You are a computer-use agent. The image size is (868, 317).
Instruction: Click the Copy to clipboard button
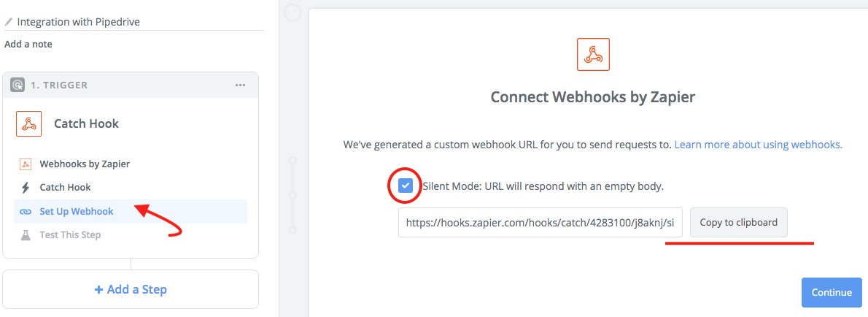point(738,222)
